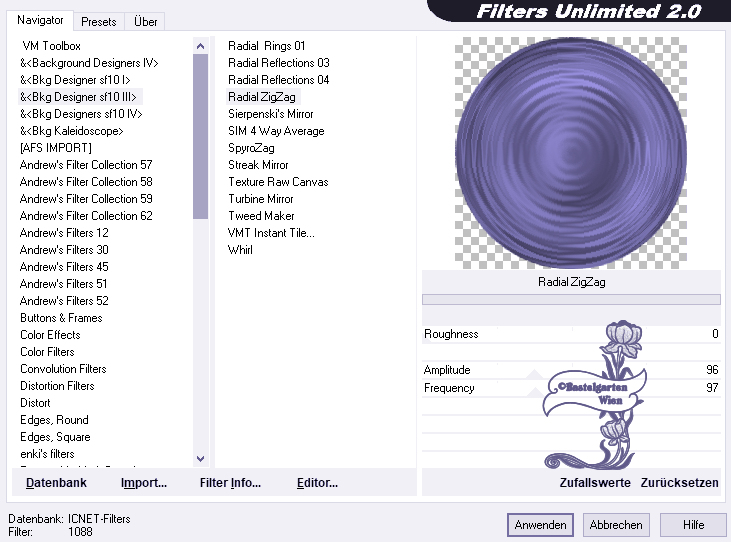
Task: Choose SIM 4 Way Average filter
Action: coord(276,131)
